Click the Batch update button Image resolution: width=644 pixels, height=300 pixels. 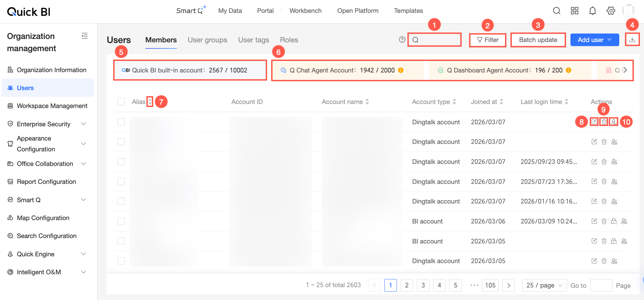(x=538, y=40)
